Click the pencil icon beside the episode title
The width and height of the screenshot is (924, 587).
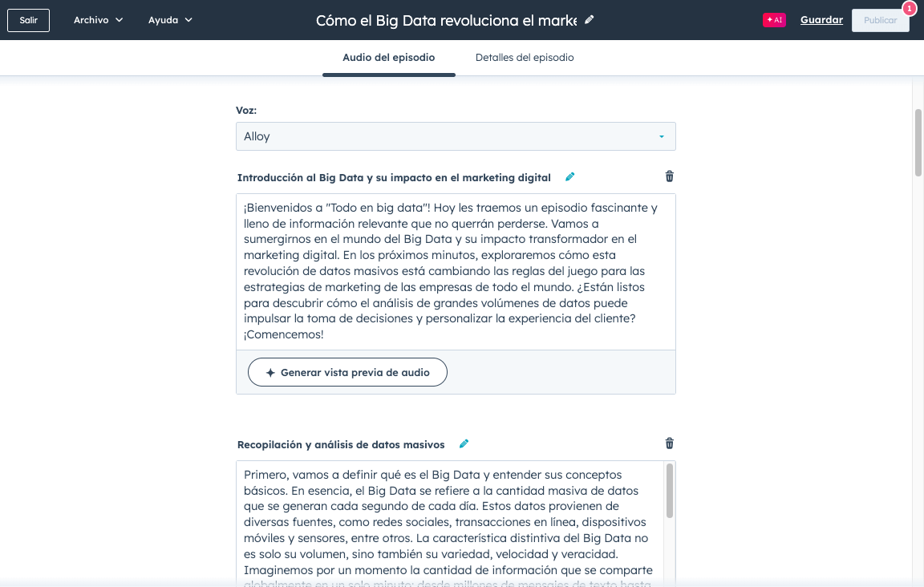(589, 19)
